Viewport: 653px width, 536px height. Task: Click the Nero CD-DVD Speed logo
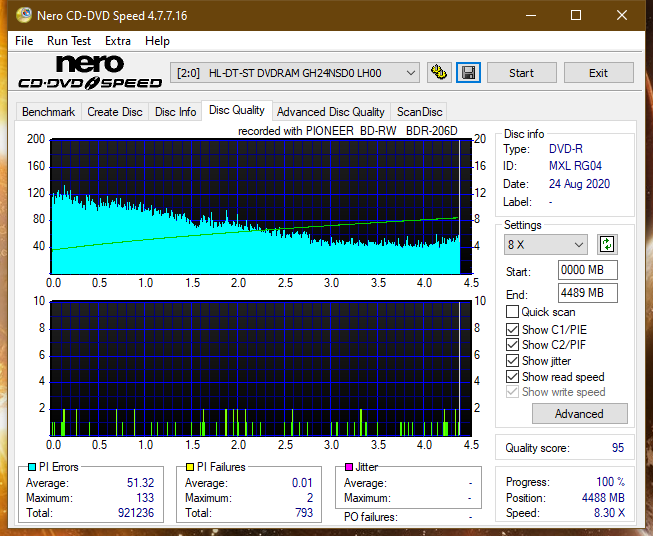[x=90, y=73]
